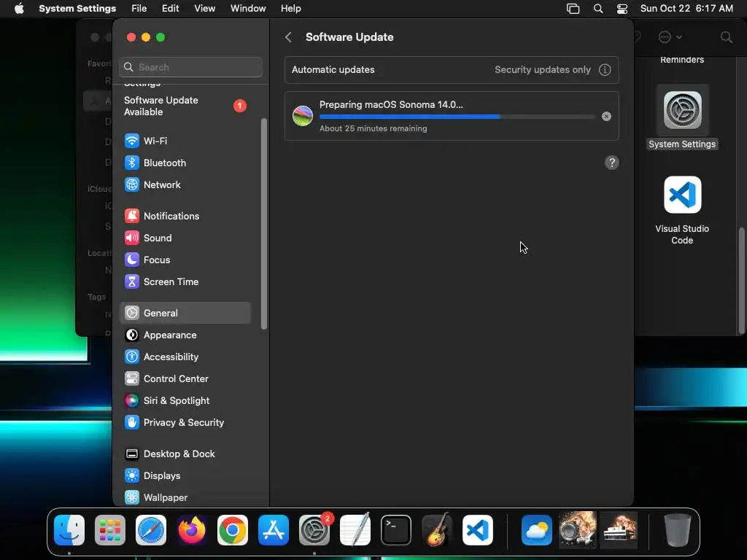Launch Firefox from the Dock

(192, 530)
